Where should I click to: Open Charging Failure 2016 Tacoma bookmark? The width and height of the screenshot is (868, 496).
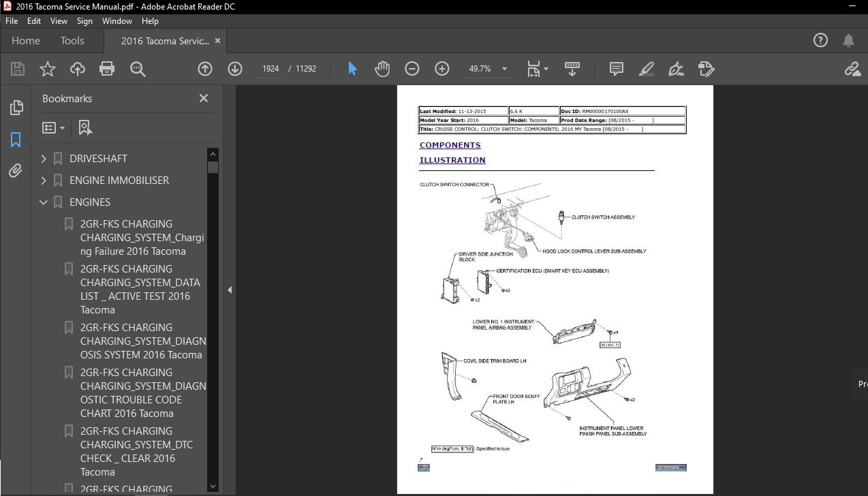tap(142, 238)
